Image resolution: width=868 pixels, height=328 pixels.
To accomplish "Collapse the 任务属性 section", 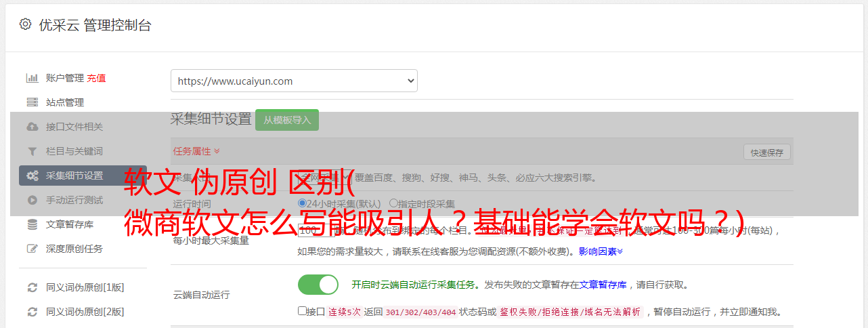I will [x=196, y=151].
